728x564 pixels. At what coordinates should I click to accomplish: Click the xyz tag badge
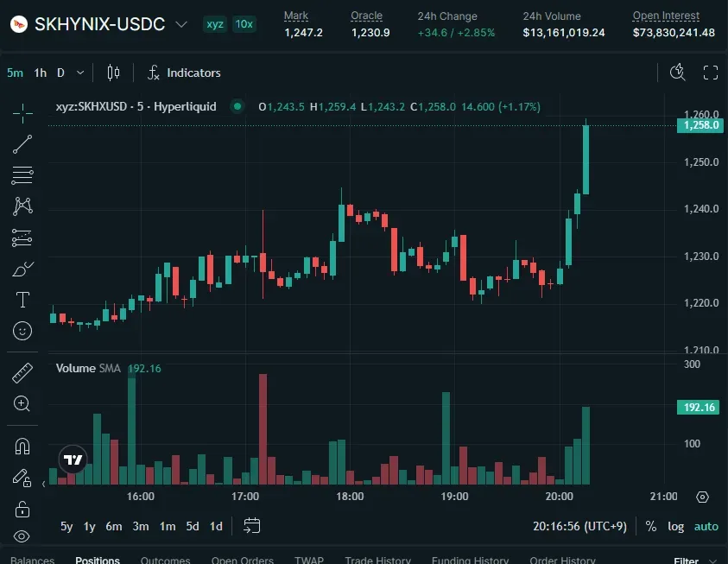(x=215, y=24)
